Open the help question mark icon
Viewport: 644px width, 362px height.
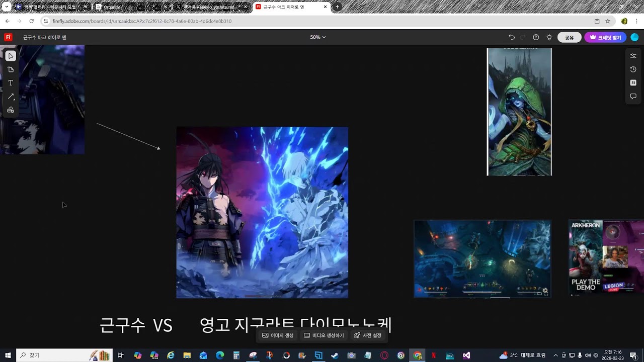[x=536, y=37]
